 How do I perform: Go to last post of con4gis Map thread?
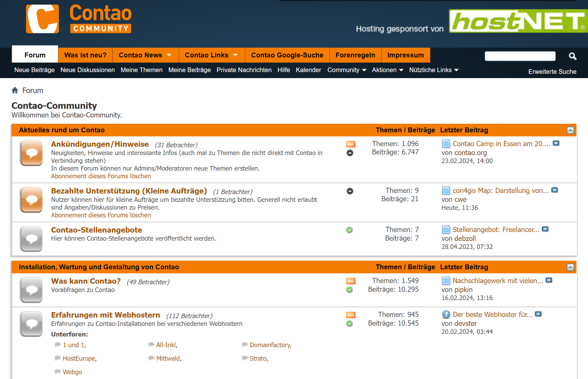(x=555, y=190)
